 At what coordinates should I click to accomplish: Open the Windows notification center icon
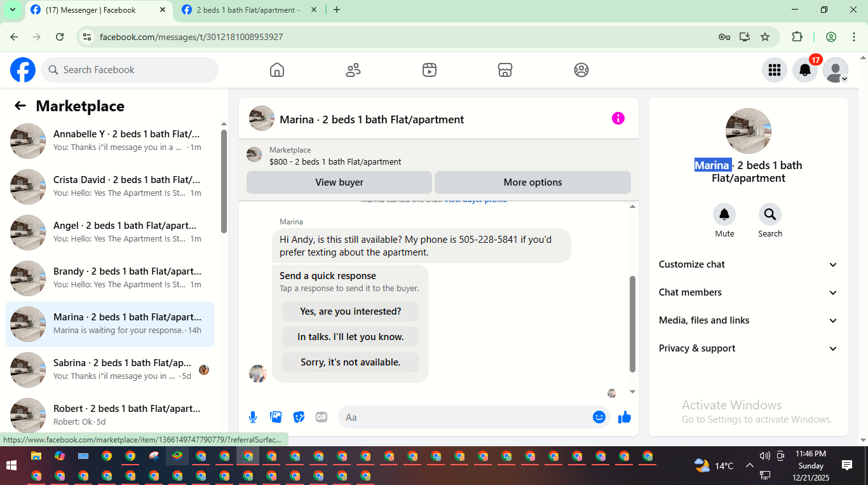846,465
